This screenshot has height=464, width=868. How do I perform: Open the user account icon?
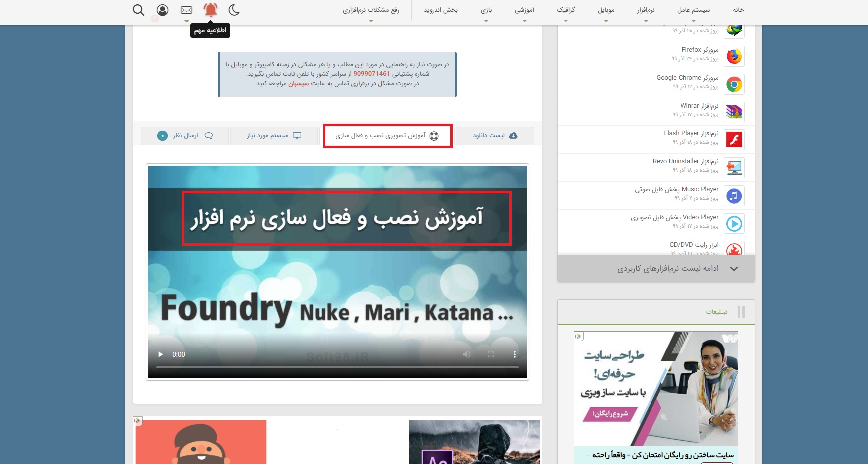tap(162, 10)
